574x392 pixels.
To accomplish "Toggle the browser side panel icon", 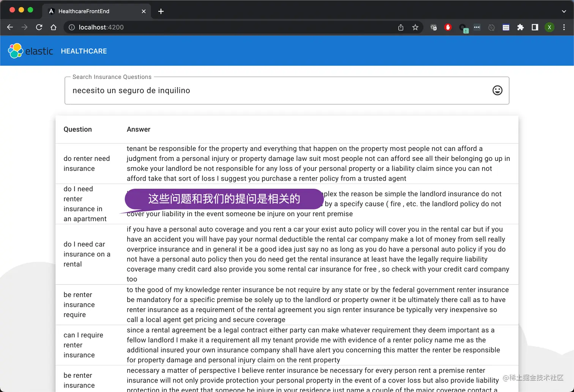I will pyautogui.click(x=535, y=27).
